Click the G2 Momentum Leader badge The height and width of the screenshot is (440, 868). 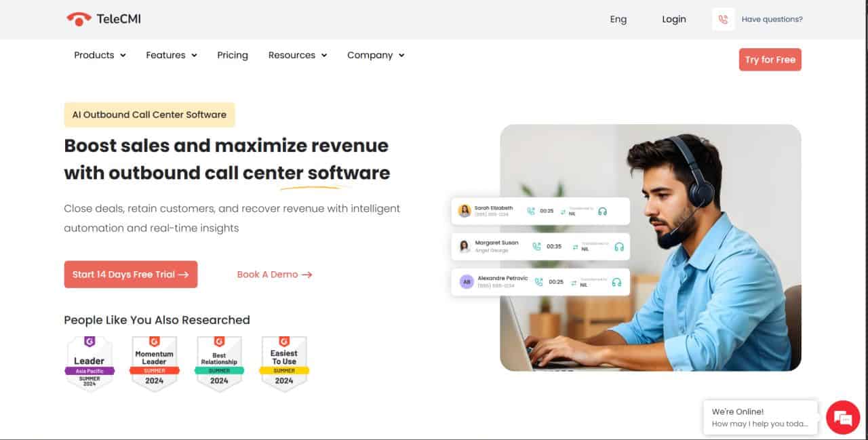click(x=154, y=363)
